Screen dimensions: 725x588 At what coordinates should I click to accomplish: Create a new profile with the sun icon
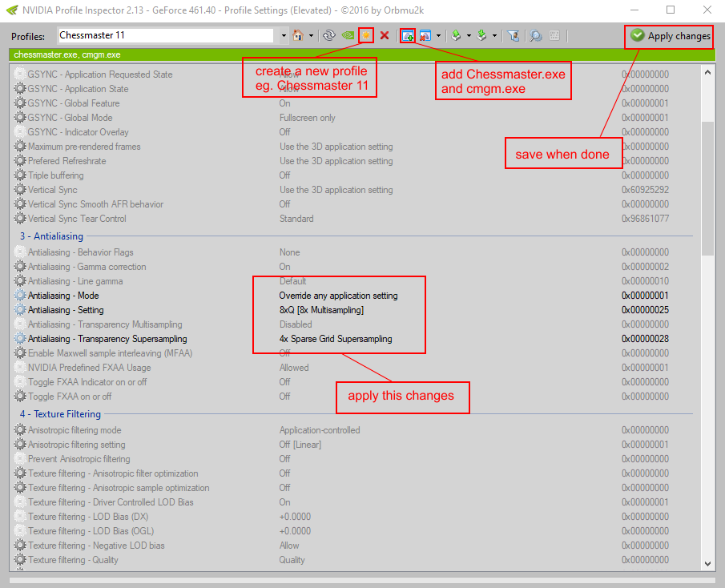click(x=366, y=35)
